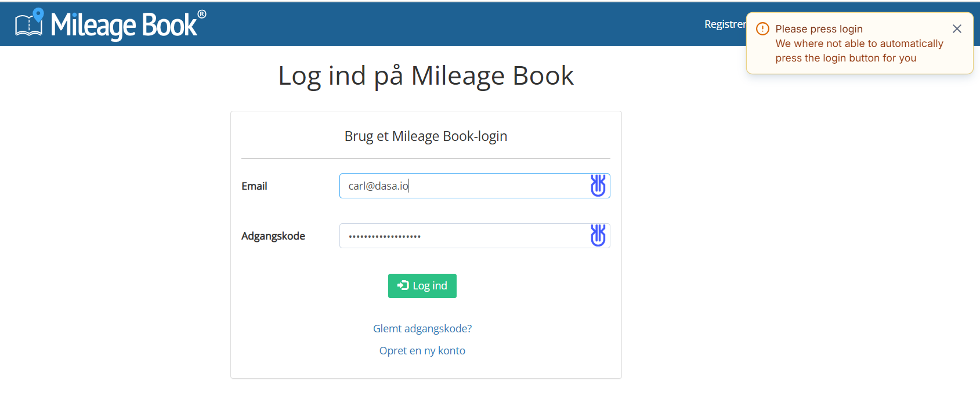
Task: Click the 'Please press login' notification title
Action: (x=819, y=29)
